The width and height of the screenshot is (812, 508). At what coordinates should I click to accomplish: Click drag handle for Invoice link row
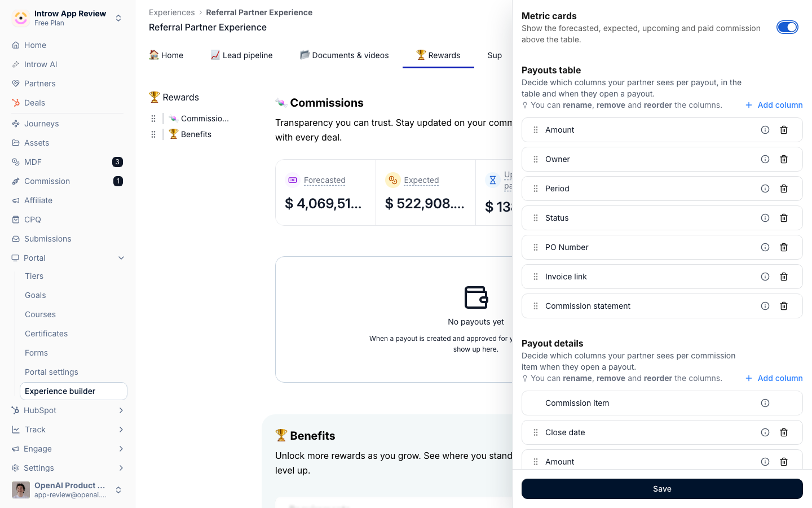tap(536, 277)
